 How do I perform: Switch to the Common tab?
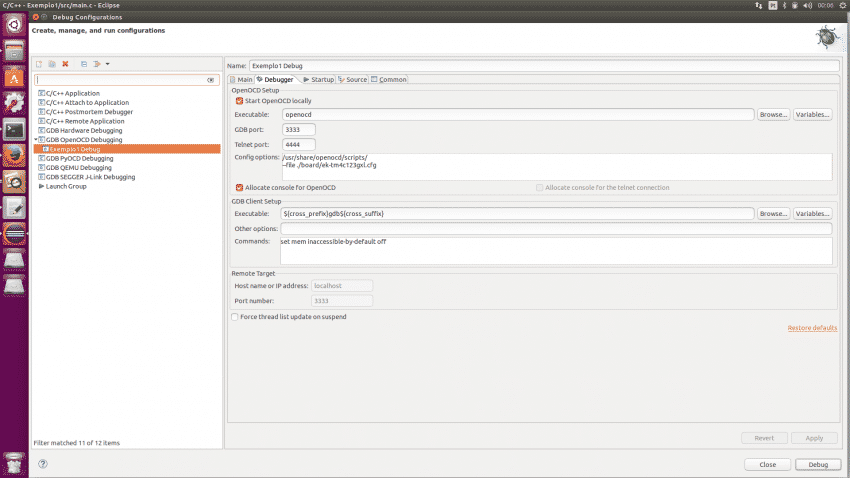pos(389,79)
